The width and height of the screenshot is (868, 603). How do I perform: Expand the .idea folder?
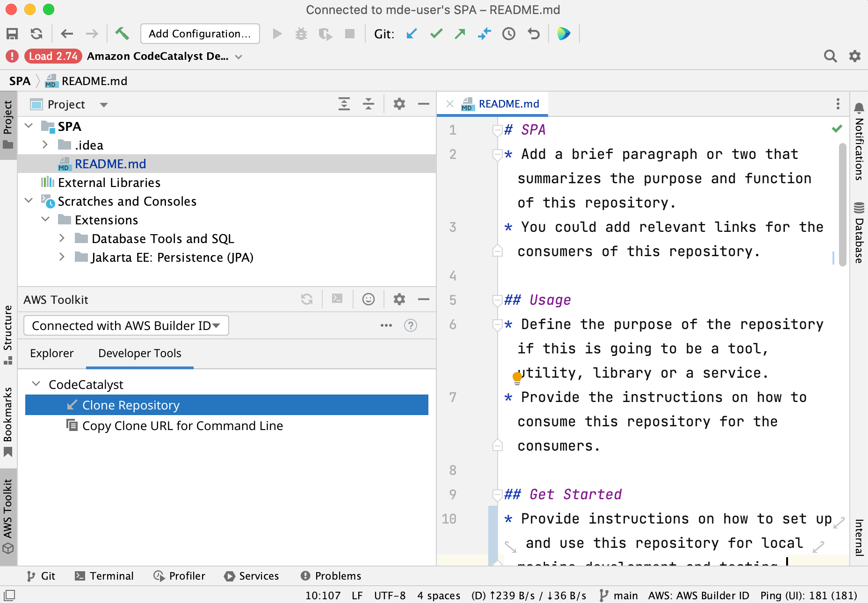click(45, 145)
